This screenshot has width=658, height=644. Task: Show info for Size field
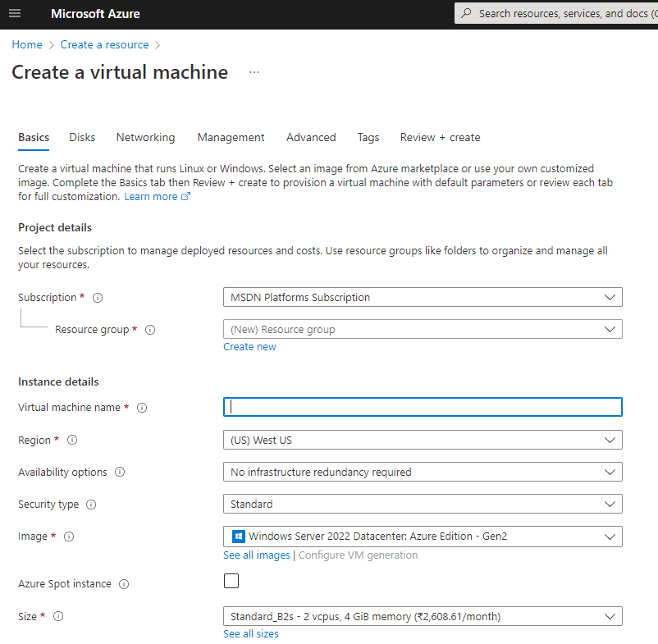(x=58, y=616)
